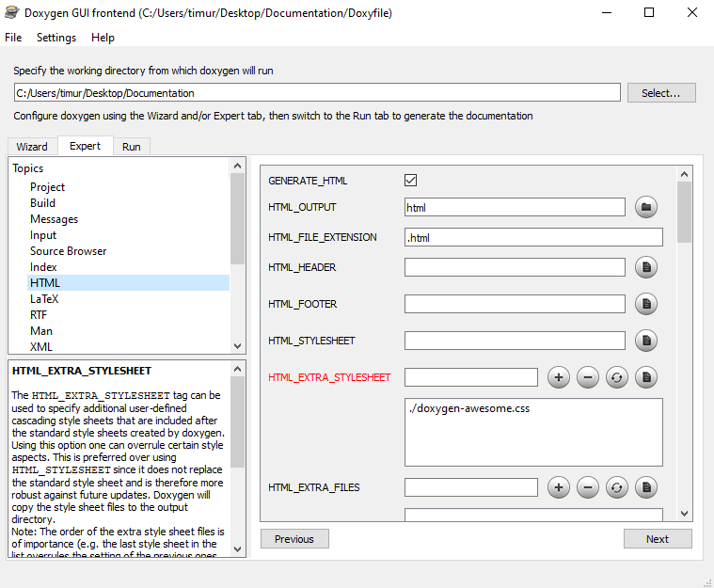The height and width of the screenshot is (588, 714).
Task: Switch to the Wizard tab
Action: [x=32, y=147]
